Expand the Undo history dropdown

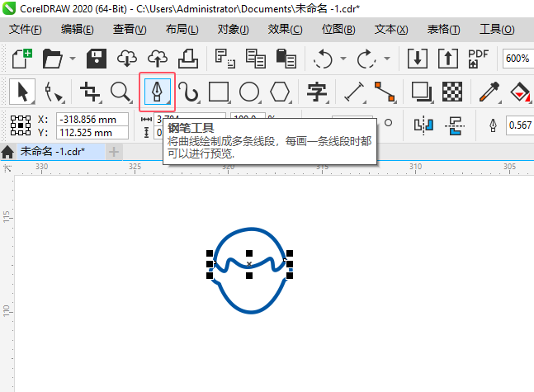pos(343,59)
